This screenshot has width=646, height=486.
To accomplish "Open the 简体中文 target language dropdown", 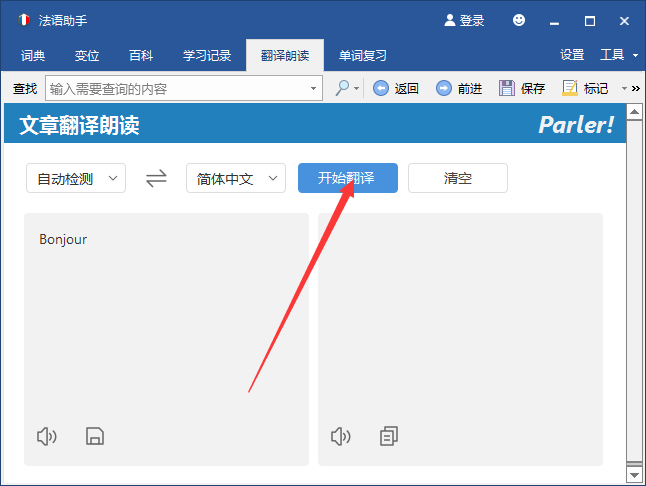I will pos(236,178).
